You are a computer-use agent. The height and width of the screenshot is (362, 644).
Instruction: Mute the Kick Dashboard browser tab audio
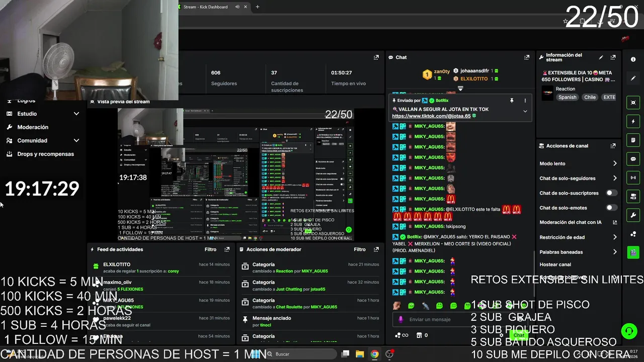pyautogui.click(x=237, y=7)
